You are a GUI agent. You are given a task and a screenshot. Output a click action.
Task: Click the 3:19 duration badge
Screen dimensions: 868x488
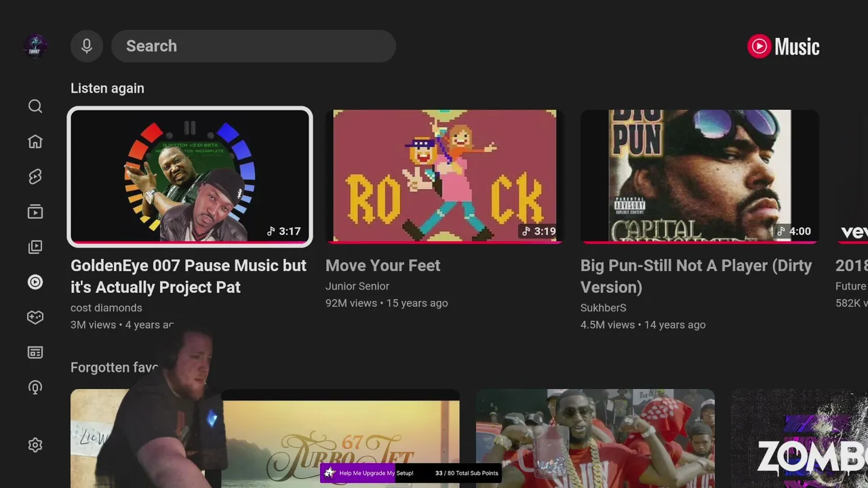click(538, 231)
